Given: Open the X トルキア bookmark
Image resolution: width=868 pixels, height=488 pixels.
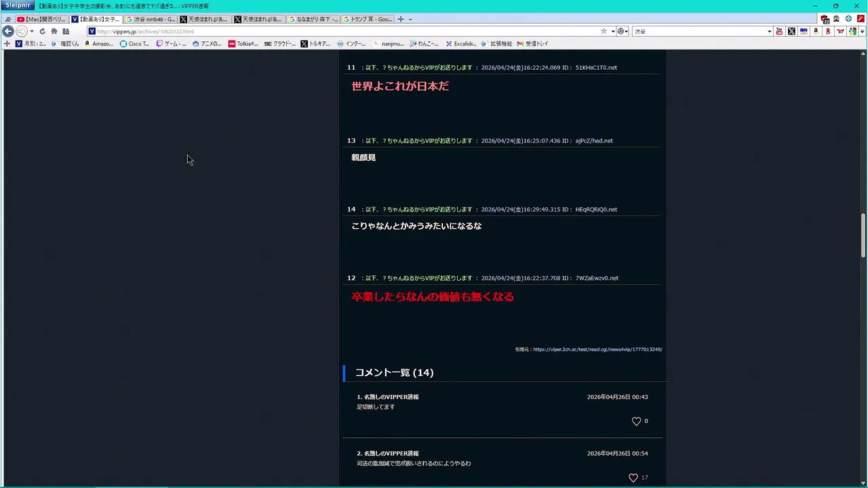Looking at the screenshot, I should 315,43.
